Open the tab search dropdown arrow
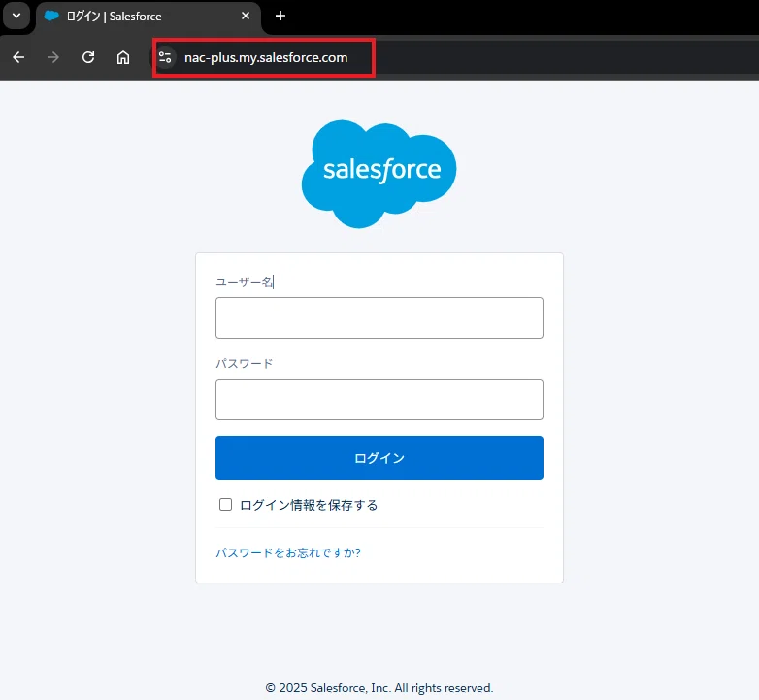 click(x=16, y=16)
